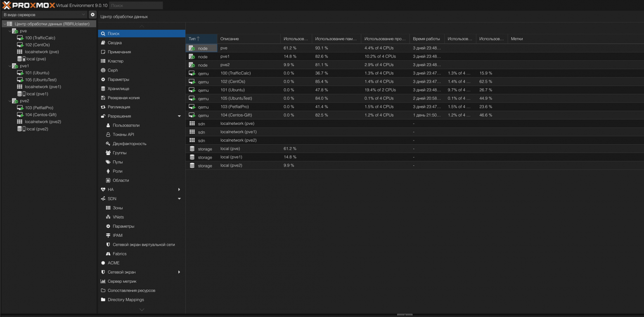Sort by the Время работы column header
Viewport: 644px width, 317px height.
pyautogui.click(x=427, y=39)
